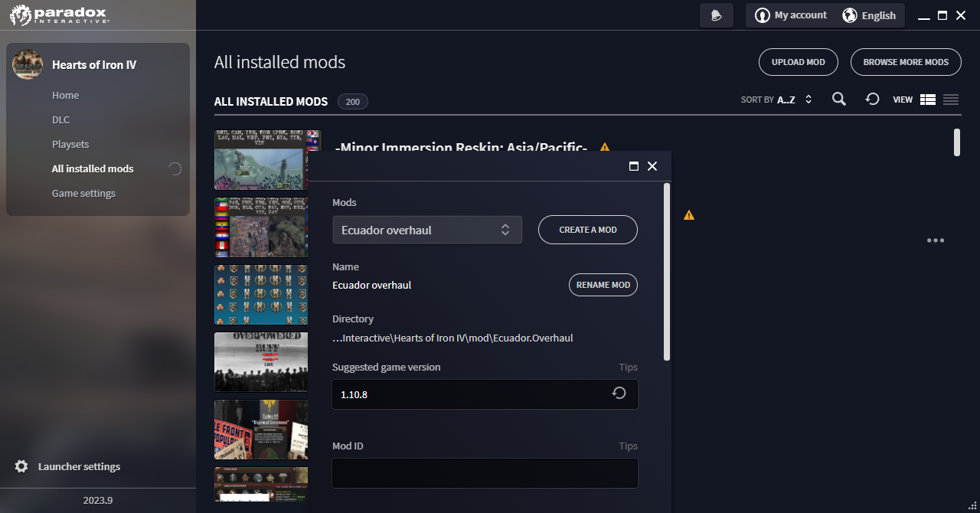The image size is (980, 513).
Task: Click the loading spinner by All installed mods
Action: 175,169
